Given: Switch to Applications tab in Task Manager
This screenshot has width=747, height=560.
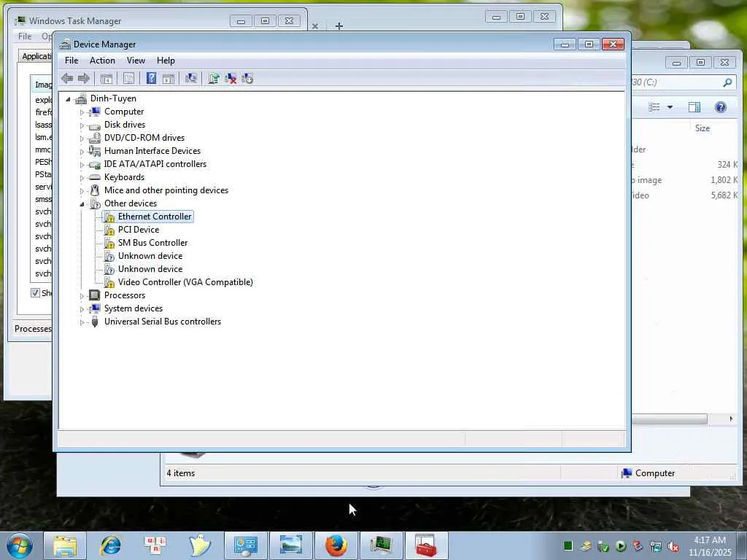Looking at the screenshot, I should coord(36,56).
